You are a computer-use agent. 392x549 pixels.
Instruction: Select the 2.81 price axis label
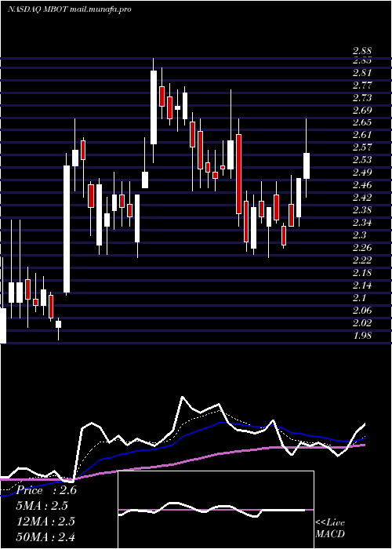point(362,73)
